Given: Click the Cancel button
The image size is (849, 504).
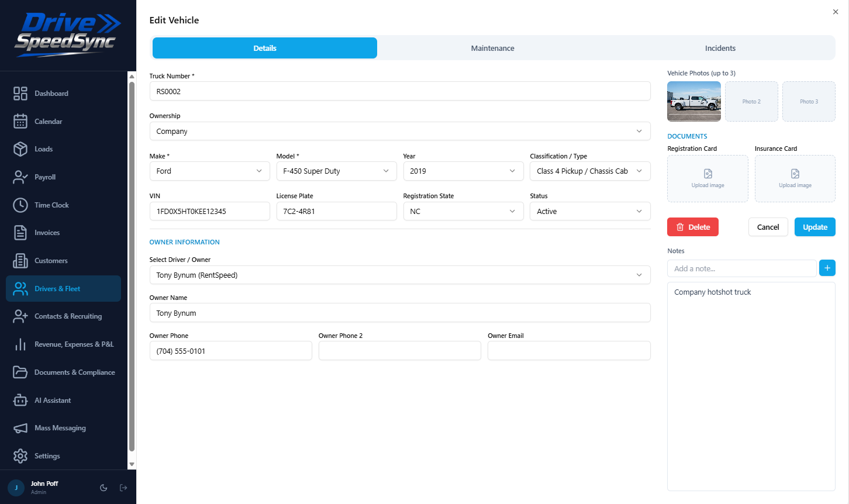Looking at the screenshot, I should coord(768,227).
